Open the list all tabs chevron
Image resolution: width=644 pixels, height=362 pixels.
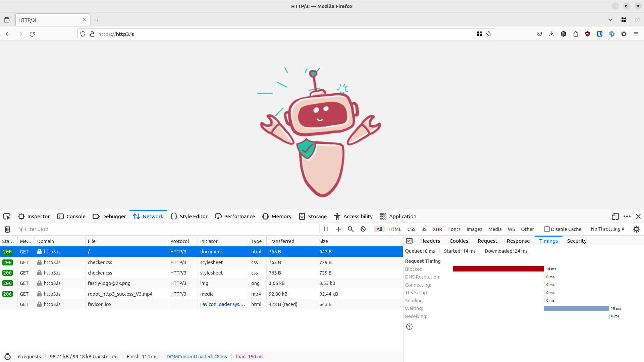pos(610,20)
